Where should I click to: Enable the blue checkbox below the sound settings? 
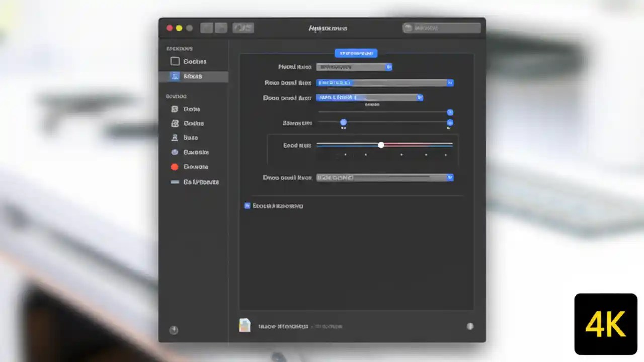point(247,206)
